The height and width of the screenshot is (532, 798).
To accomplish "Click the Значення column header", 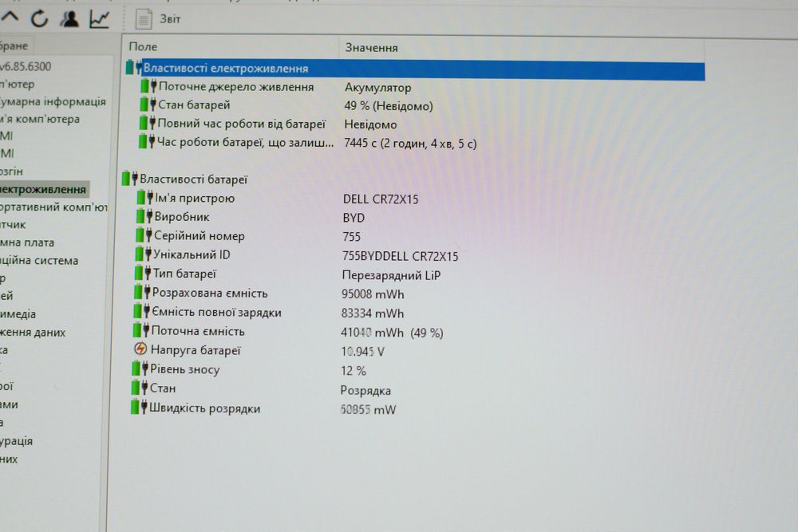I will pyautogui.click(x=372, y=48).
